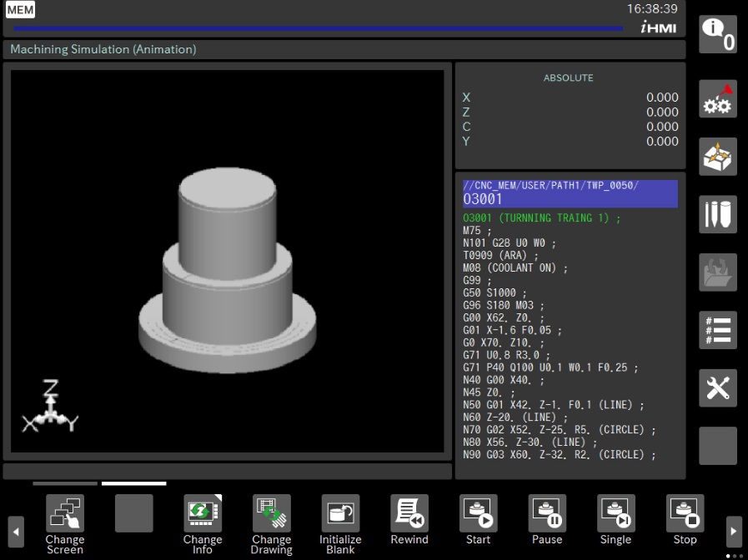The image size is (748, 560).
Task: Pause the simulation animation
Action: click(x=547, y=522)
